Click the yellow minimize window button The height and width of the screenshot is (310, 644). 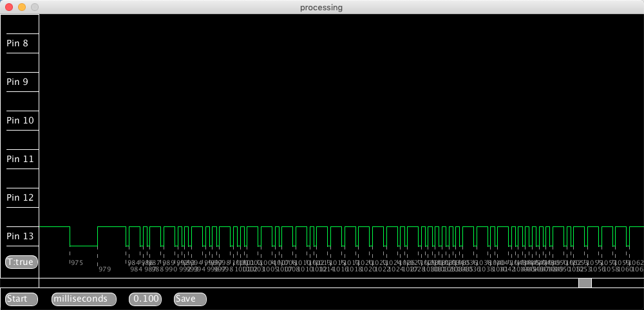pyautogui.click(x=22, y=7)
